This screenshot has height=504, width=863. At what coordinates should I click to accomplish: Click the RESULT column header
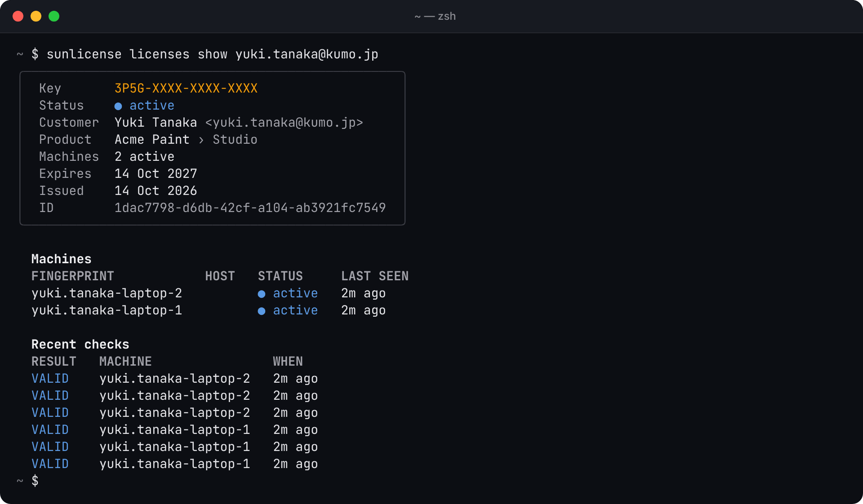pos(54,362)
